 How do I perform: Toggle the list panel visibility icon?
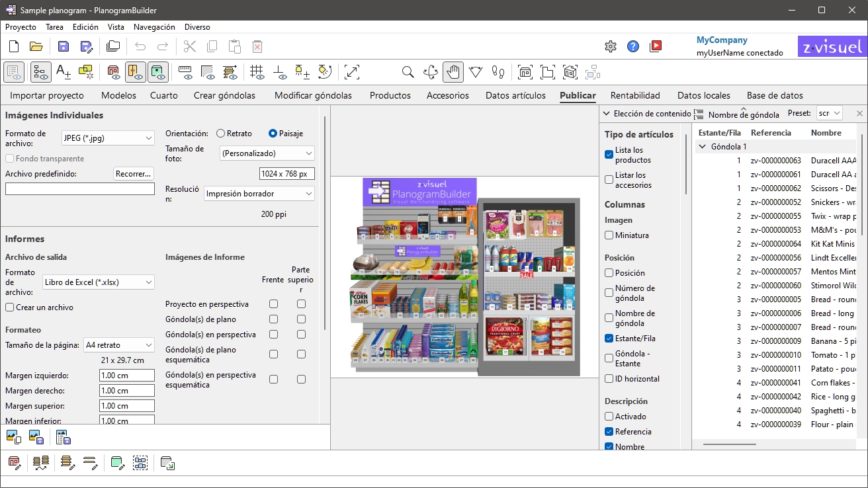tap(15, 71)
